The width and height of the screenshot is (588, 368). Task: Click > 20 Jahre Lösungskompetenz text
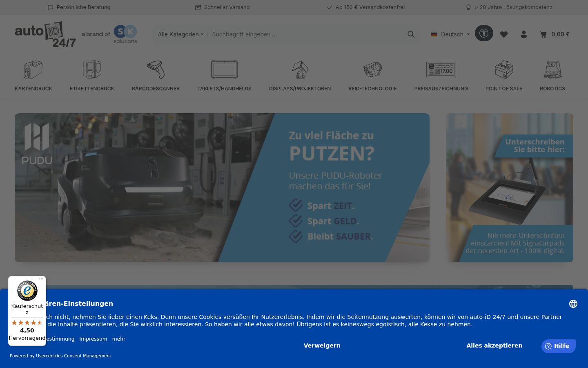514,7
